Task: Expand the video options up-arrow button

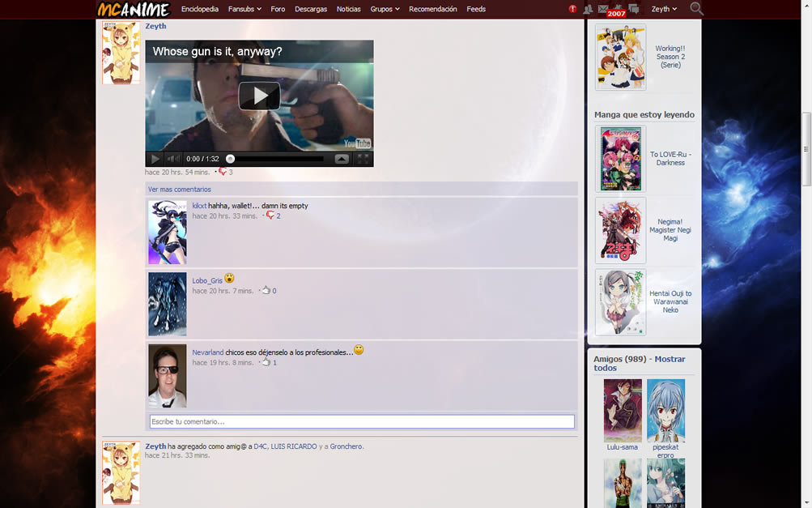Action: 342,159
